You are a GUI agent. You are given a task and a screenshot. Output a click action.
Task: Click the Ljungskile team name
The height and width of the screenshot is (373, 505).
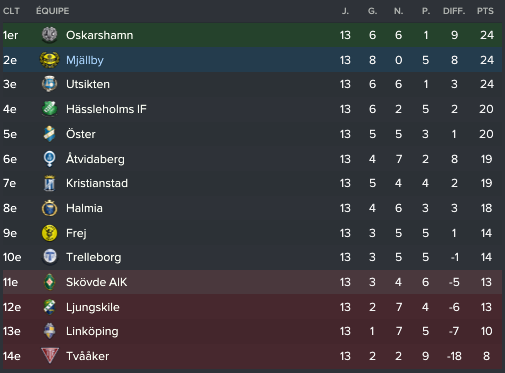[x=93, y=307]
